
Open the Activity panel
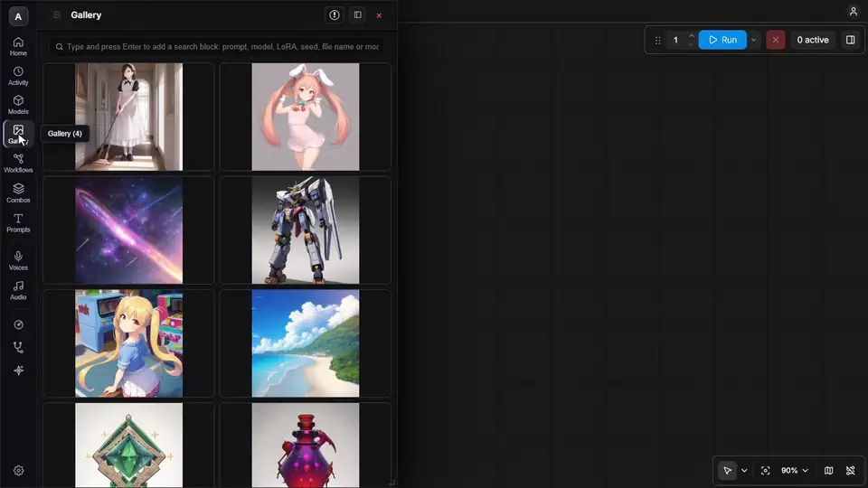18,76
